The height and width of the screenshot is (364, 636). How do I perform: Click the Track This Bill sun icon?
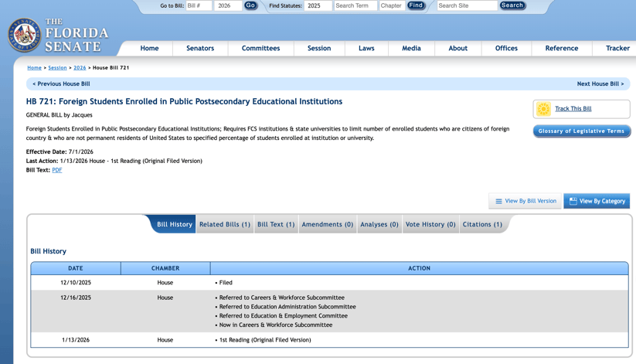click(543, 109)
